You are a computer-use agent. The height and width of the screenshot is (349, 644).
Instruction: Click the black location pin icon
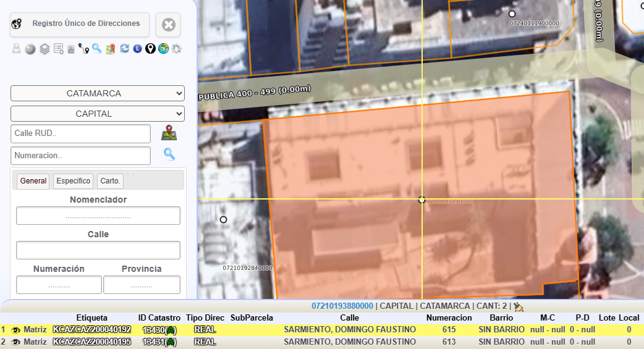click(x=150, y=49)
